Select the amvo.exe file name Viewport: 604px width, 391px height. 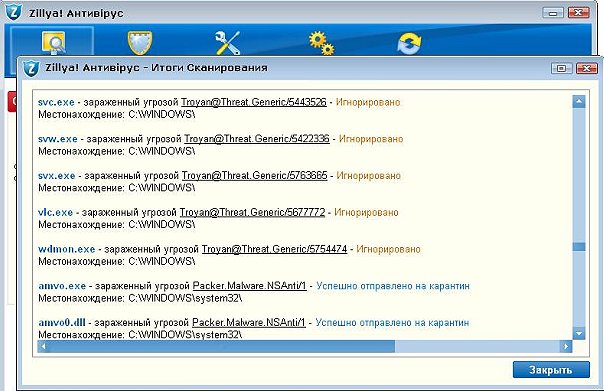click(x=62, y=286)
